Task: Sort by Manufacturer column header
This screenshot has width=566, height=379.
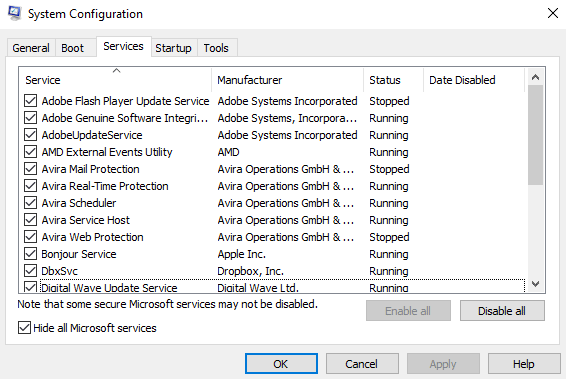Action: pos(287,80)
